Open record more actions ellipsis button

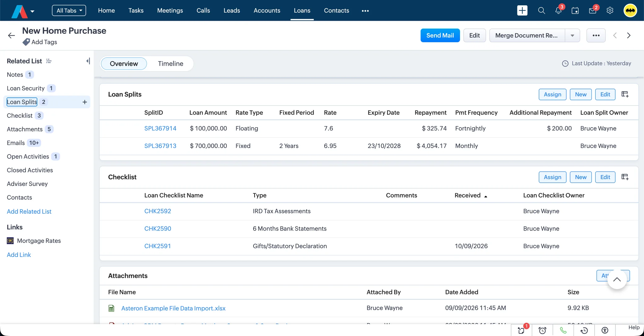point(596,36)
